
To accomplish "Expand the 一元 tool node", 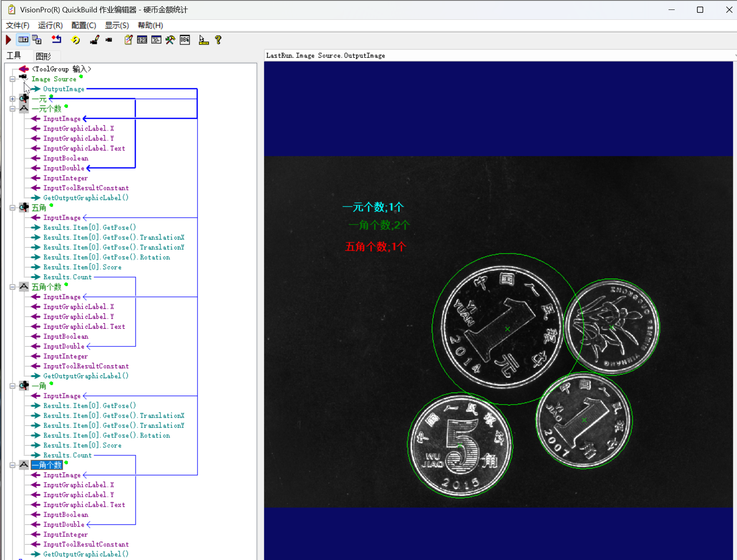I will tap(12, 99).
